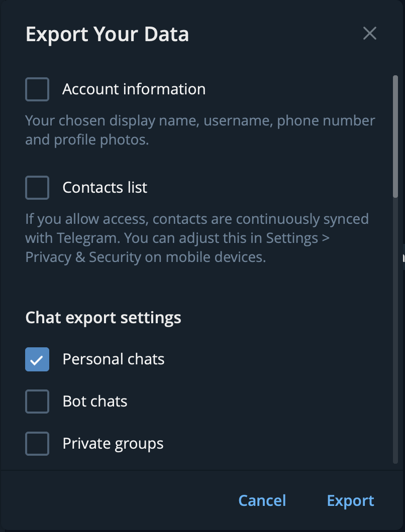The image size is (405, 532).
Task: Click the Chat export settings heading
Action: (103, 317)
